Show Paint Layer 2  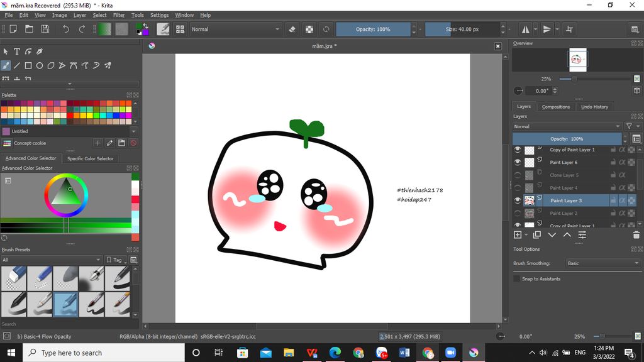pos(518,214)
